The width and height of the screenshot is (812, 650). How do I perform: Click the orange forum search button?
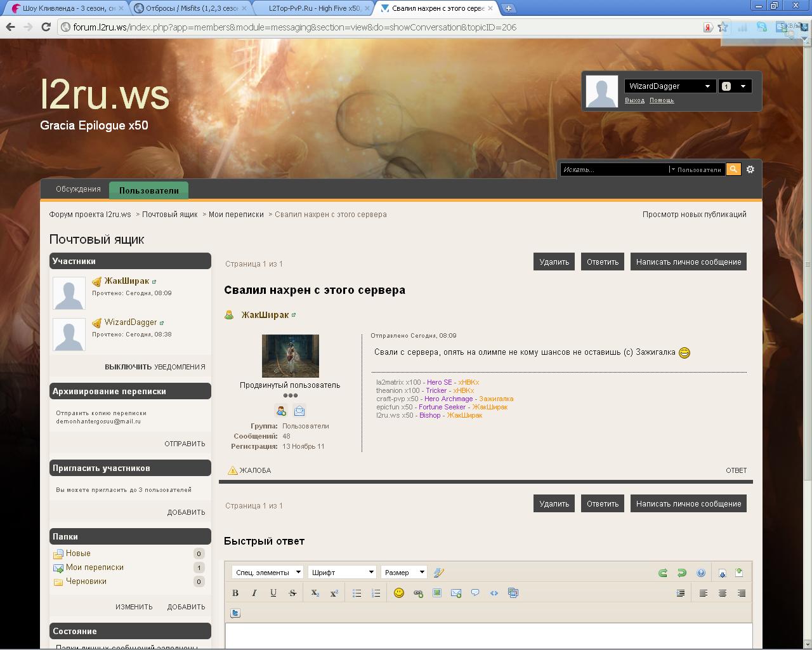[733, 169]
